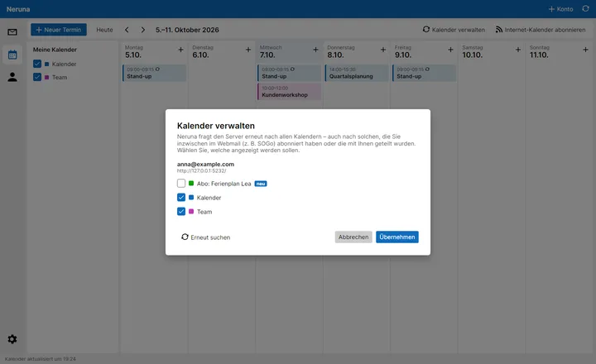Jump to today with Heute
The image size is (596, 364).
click(x=104, y=30)
